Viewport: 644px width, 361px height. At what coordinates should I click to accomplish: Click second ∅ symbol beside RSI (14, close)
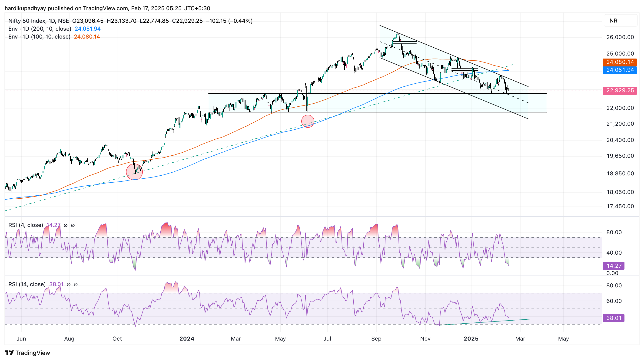tap(76, 284)
